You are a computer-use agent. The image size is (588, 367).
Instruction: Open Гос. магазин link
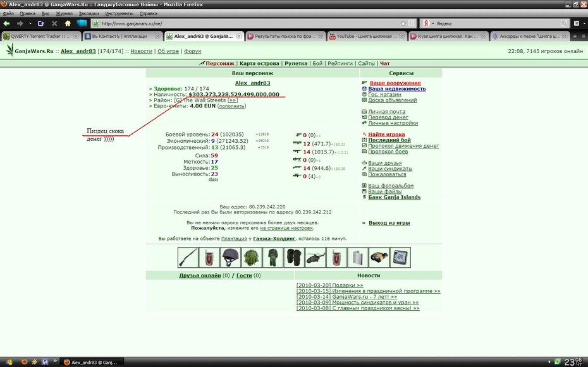coord(385,94)
